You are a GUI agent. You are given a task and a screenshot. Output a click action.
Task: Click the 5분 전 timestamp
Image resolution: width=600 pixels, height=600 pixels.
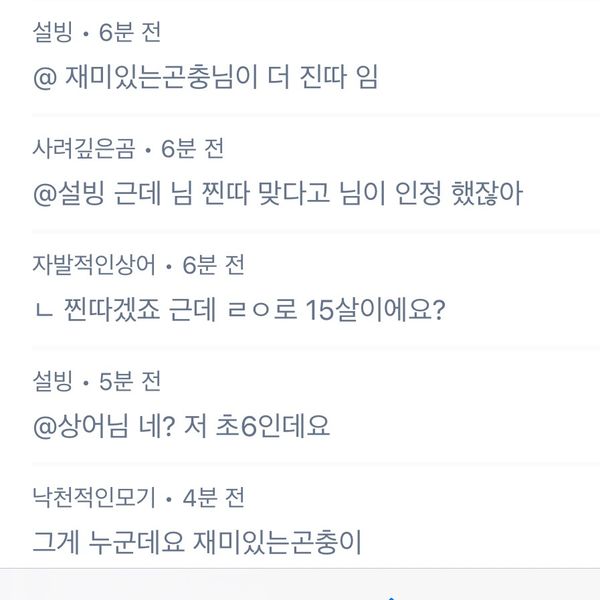pos(130,381)
